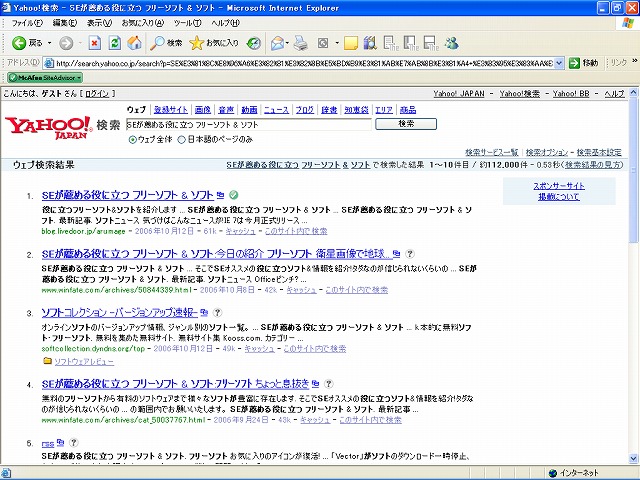The height and width of the screenshot is (480, 640).
Task: Open the edit icon dropdown arrow
Action: [337, 43]
